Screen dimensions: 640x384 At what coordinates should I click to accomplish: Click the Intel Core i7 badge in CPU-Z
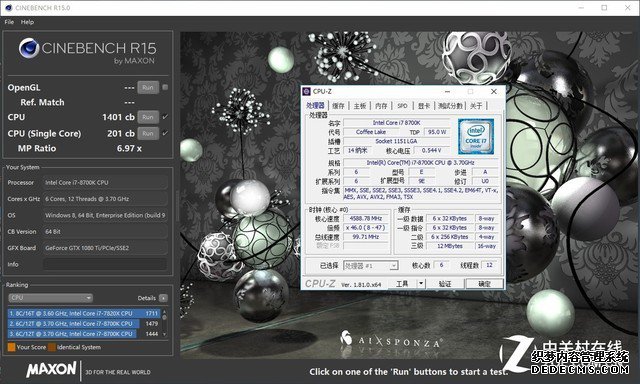tap(476, 137)
